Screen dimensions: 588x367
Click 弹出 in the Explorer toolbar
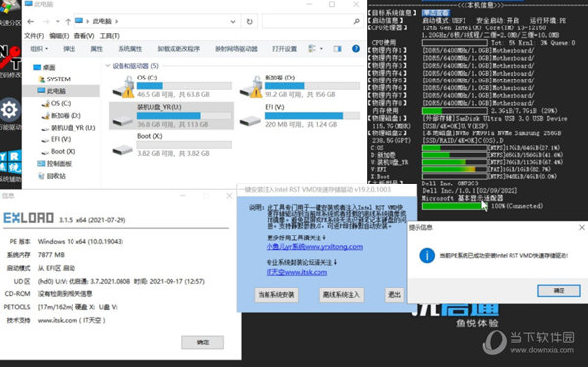(x=70, y=49)
